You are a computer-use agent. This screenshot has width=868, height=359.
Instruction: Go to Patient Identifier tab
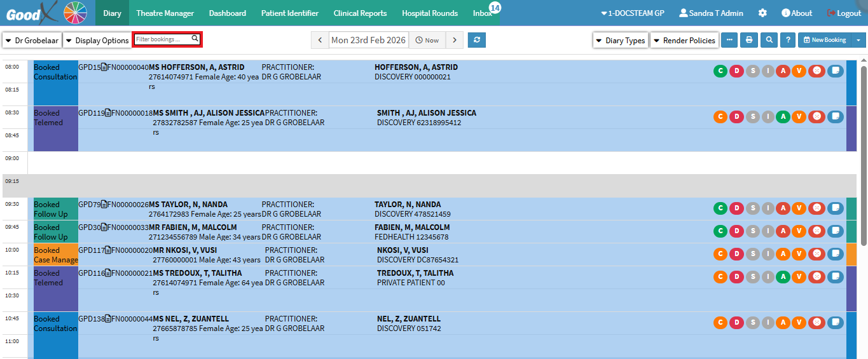tap(289, 13)
